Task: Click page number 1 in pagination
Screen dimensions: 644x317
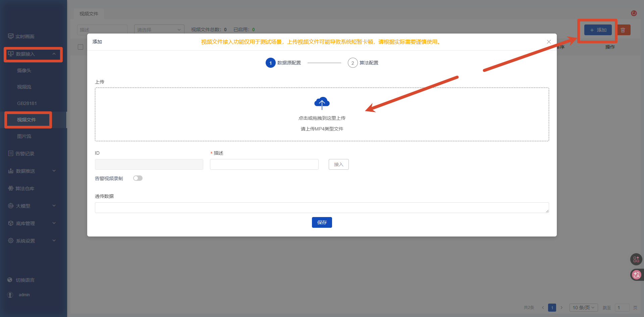Action: [552, 307]
